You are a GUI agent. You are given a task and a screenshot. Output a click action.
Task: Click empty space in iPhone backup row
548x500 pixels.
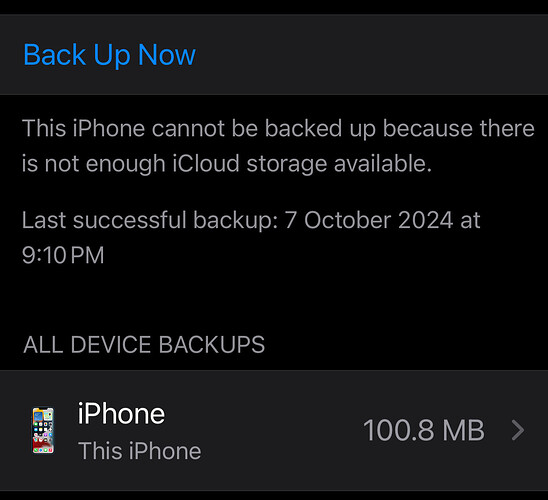(x=280, y=430)
